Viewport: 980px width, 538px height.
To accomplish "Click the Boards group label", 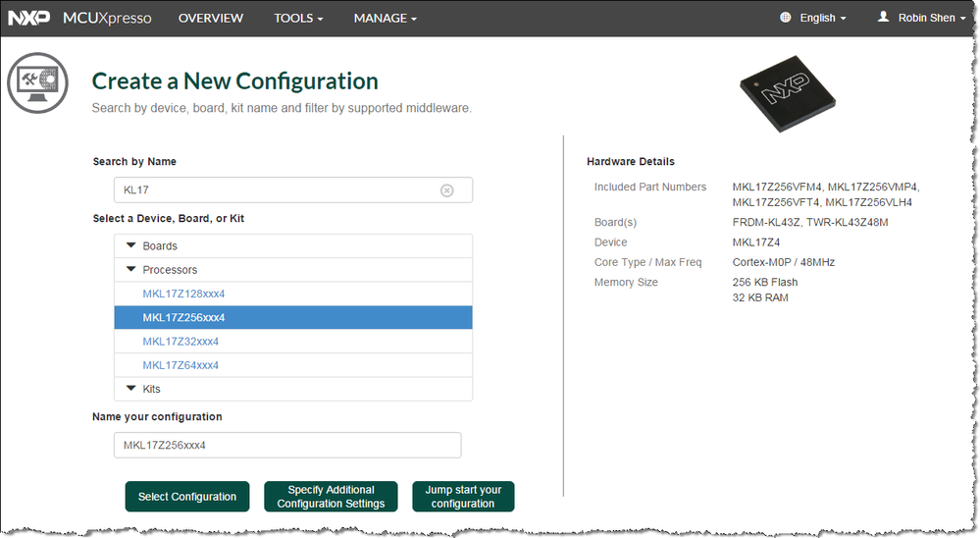I will pyautogui.click(x=160, y=245).
